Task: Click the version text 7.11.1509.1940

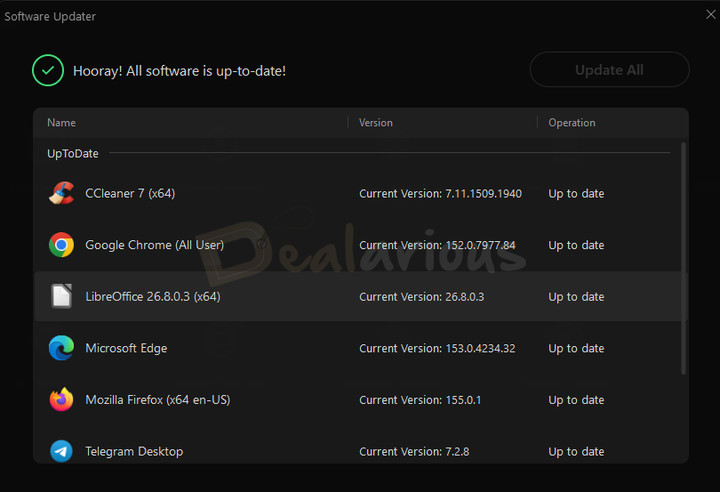Action: 484,193
